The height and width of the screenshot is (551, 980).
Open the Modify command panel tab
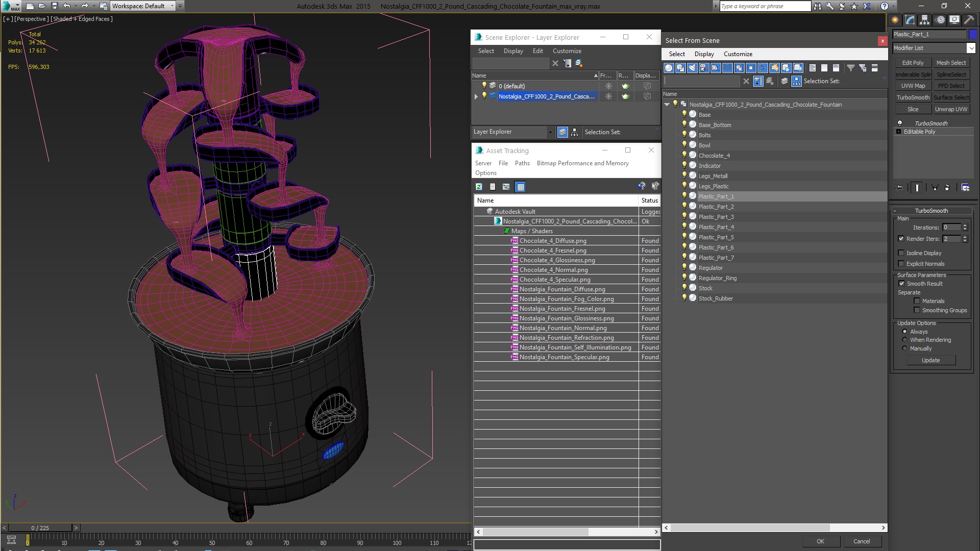tap(910, 20)
